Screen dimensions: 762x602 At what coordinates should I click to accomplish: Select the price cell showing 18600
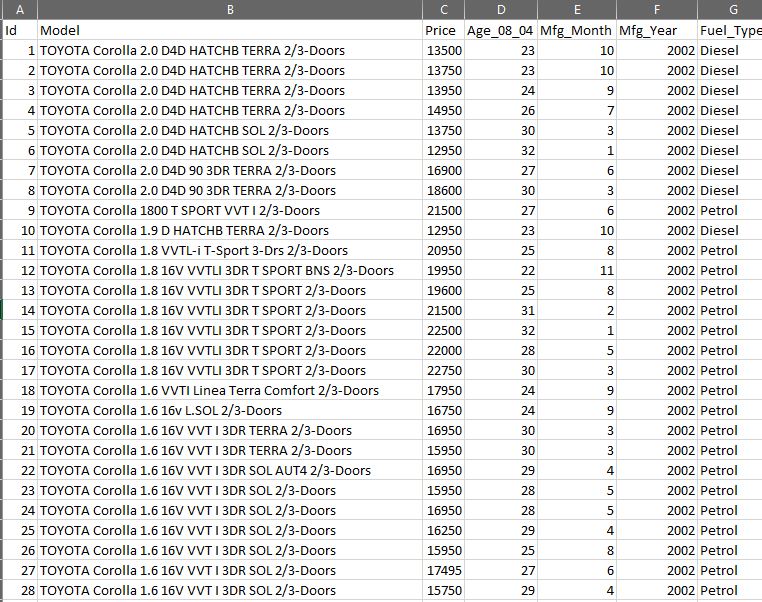coord(442,190)
